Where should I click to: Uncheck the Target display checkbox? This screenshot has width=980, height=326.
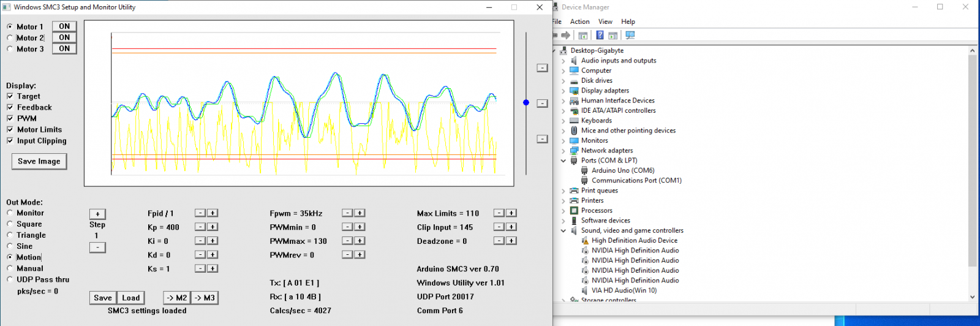pos(10,96)
